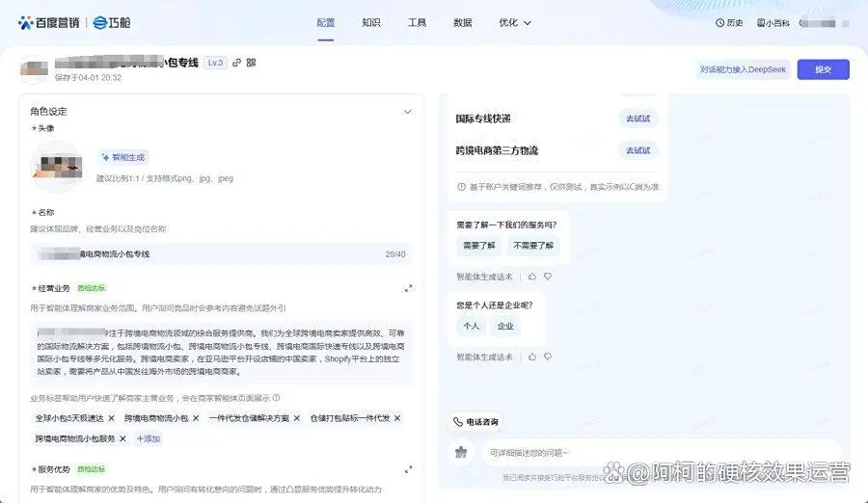868x503 pixels.
Task: Expand the 服务优势 text editor fullscreen
Action: click(x=408, y=469)
